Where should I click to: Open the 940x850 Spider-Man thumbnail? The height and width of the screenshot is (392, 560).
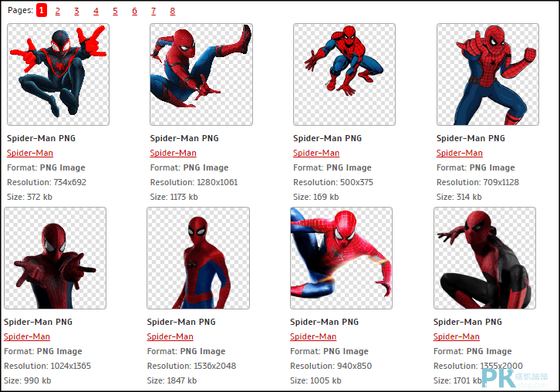tap(342, 258)
